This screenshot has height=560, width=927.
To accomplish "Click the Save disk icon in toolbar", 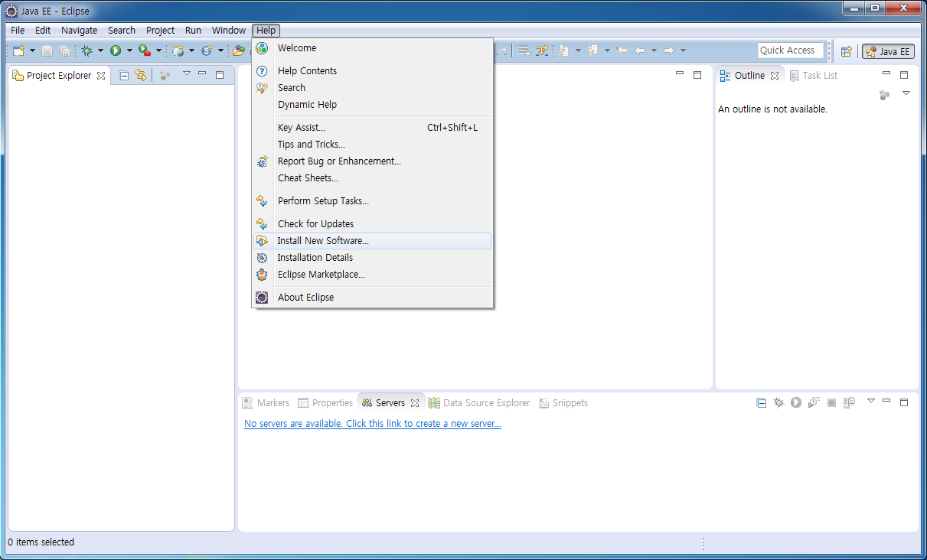I will tap(47, 50).
